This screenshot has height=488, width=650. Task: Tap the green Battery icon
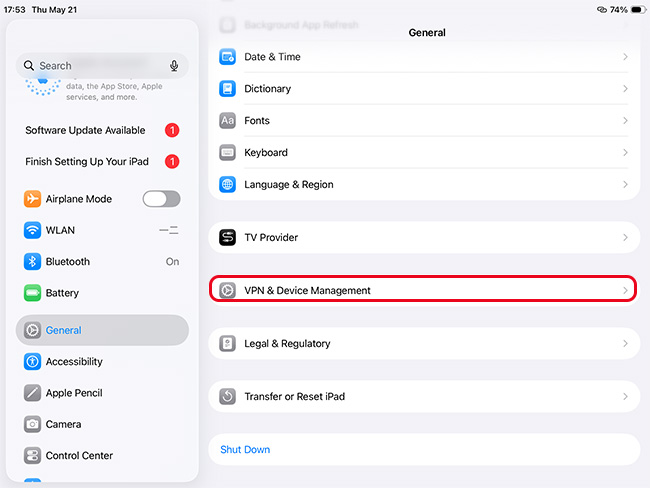point(32,293)
